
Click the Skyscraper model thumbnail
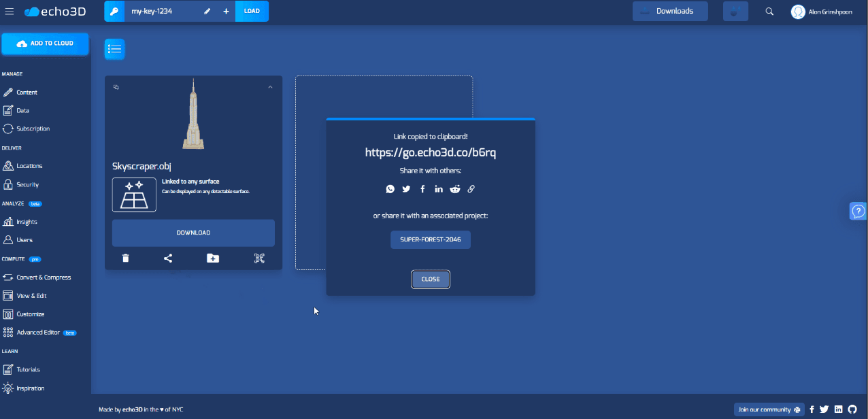(x=193, y=114)
